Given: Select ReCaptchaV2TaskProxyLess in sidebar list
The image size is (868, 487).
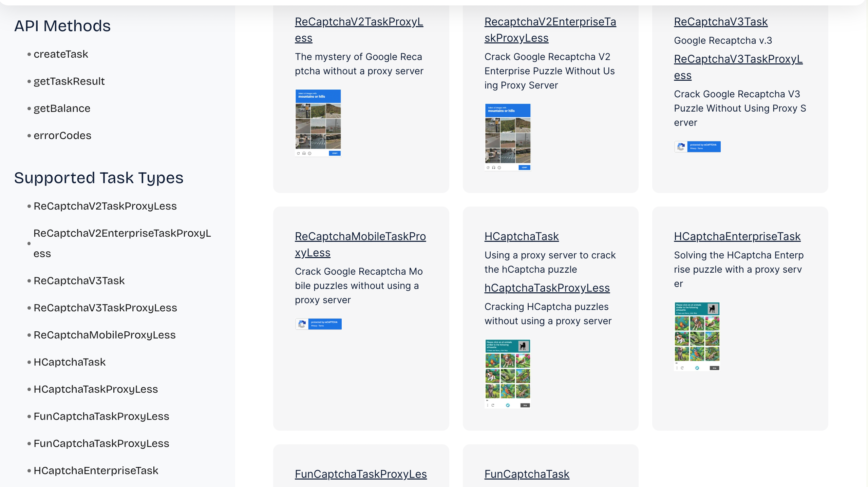Looking at the screenshot, I should (x=105, y=206).
